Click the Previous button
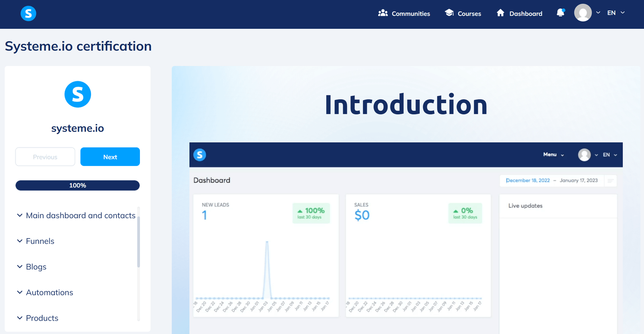The width and height of the screenshot is (644, 334). pyautogui.click(x=45, y=156)
